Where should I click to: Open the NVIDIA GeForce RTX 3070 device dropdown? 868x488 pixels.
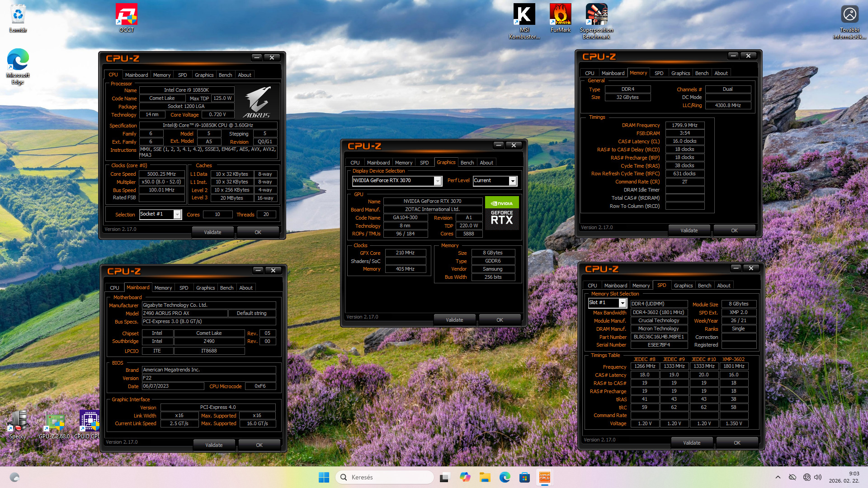tap(437, 181)
